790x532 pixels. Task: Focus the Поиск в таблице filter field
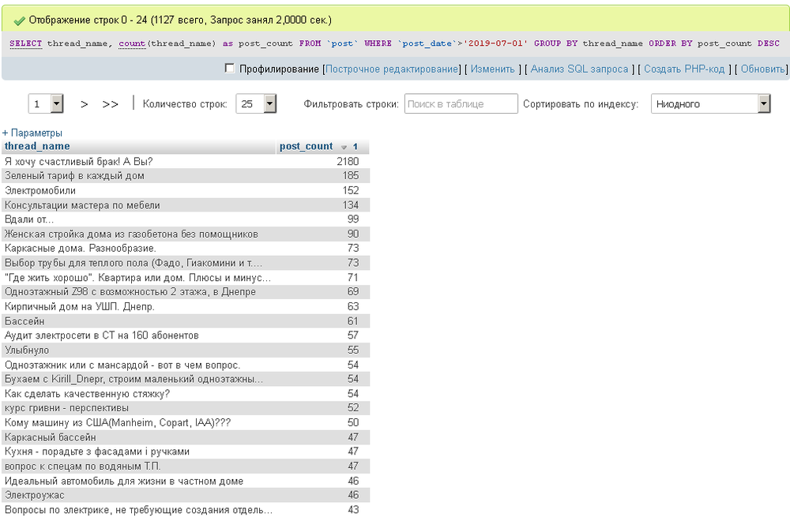[461, 103]
